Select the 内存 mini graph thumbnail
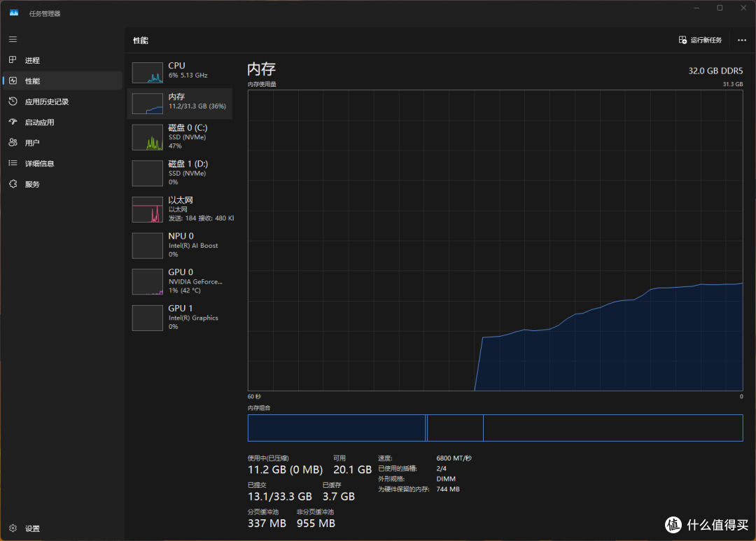Image resolution: width=756 pixels, height=541 pixels. coord(148,104)
